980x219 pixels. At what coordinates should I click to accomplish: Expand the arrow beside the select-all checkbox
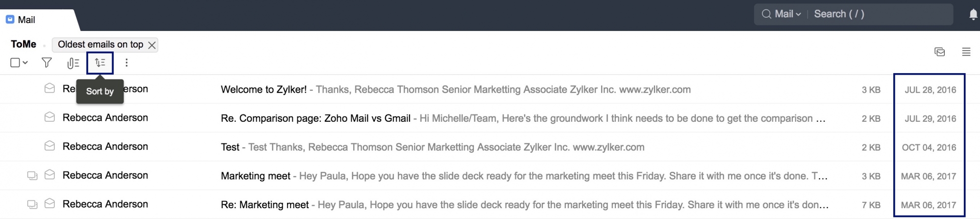coord(25,63)
